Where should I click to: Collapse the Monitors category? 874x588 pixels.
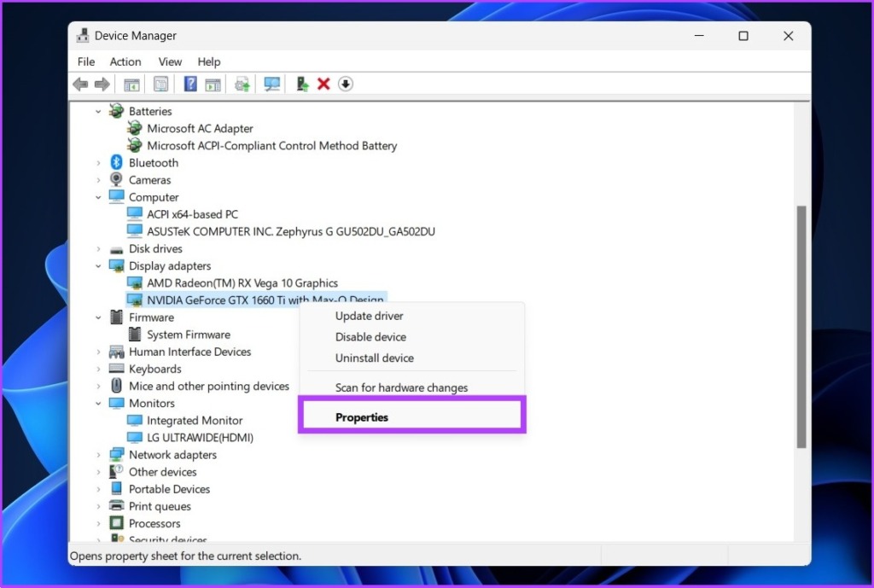pos(98,403)
